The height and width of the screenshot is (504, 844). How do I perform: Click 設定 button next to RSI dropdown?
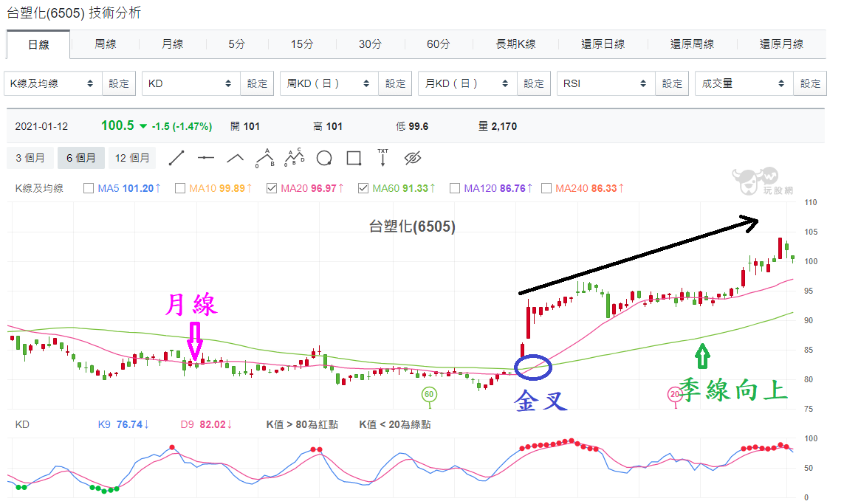tap(672, 83)
